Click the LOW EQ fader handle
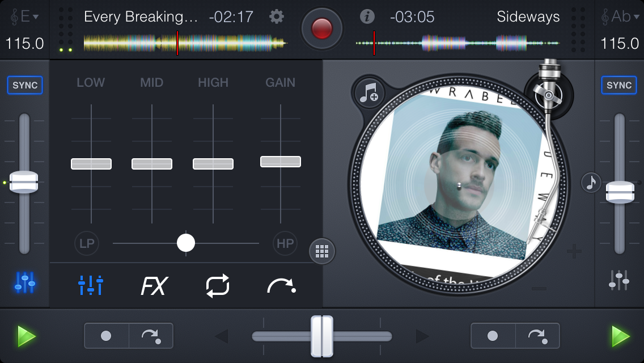This screenshot has height=363, width=644. tap(91, 163)
